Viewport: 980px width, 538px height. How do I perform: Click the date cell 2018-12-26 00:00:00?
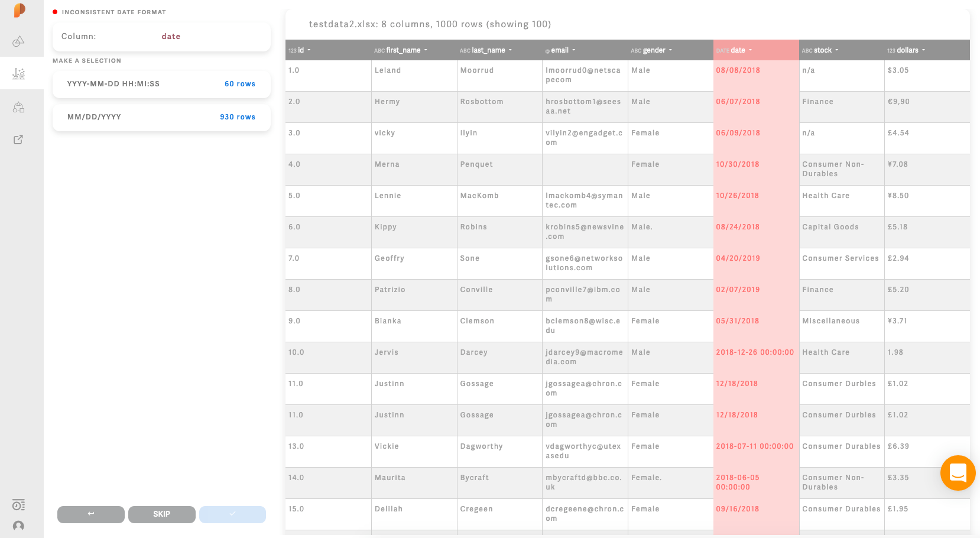point(755,352)
